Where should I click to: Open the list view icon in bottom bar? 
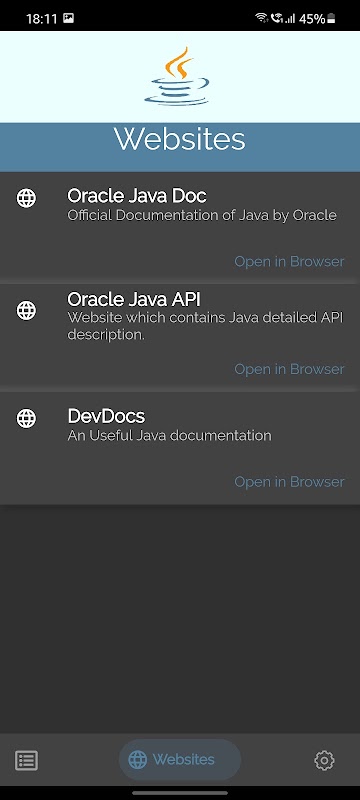(x=27, y=760)
